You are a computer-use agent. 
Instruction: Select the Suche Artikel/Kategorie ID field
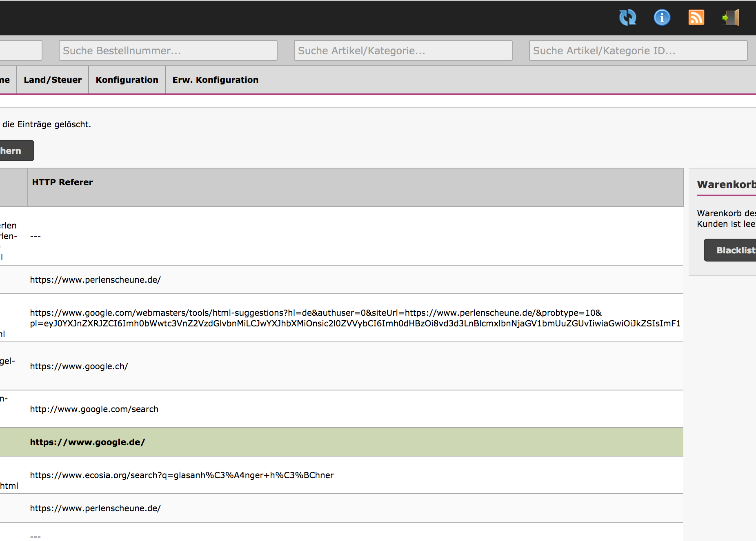[x=638, y=51]
